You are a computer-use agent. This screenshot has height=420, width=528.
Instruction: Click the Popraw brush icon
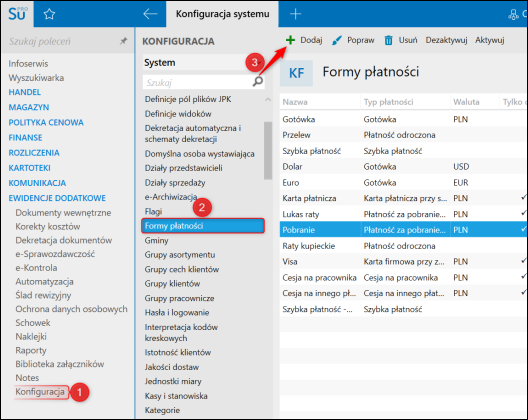click(336, 40)
